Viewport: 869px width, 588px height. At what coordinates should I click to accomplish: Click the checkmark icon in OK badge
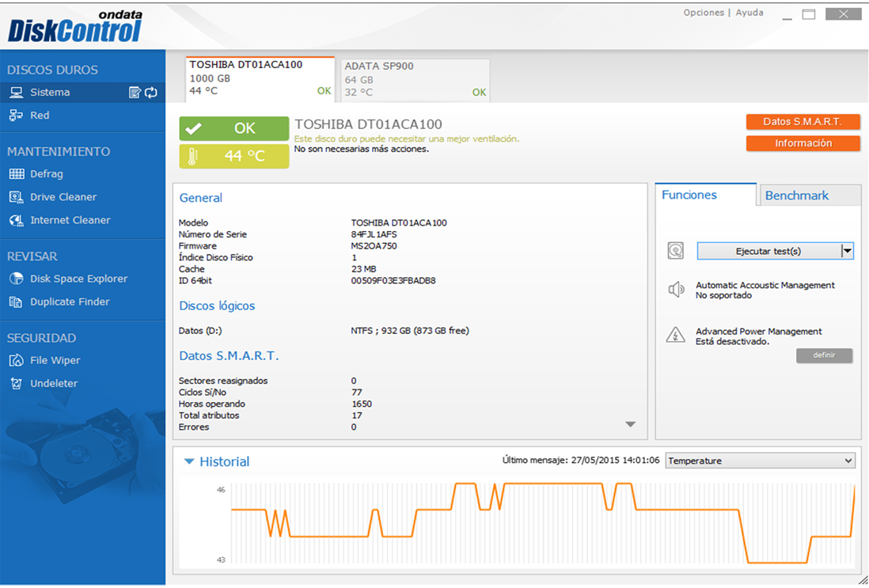193,128
